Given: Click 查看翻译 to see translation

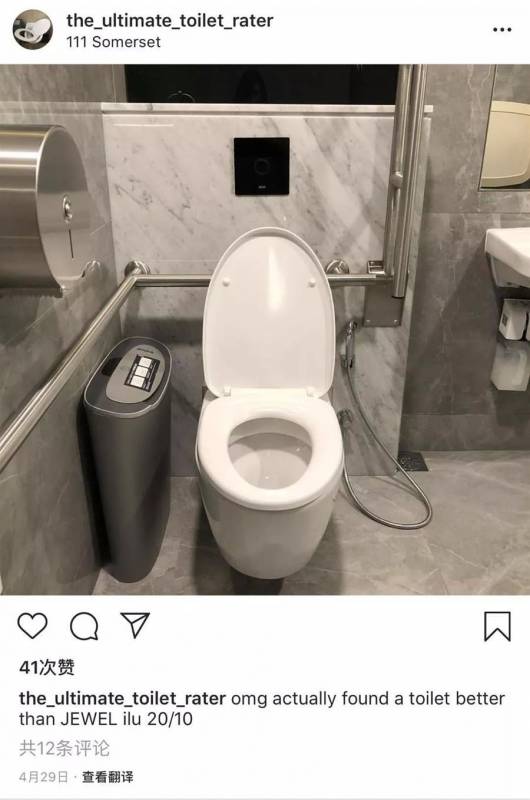Looking at the screenshot, I should click(x=108, y=777).
